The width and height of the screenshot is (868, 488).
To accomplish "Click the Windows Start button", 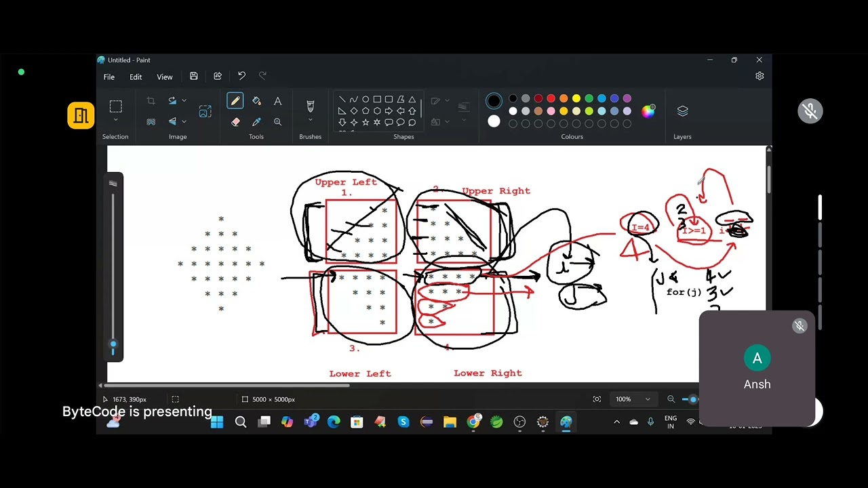I will pyautogui.click(x=217, y=422).
